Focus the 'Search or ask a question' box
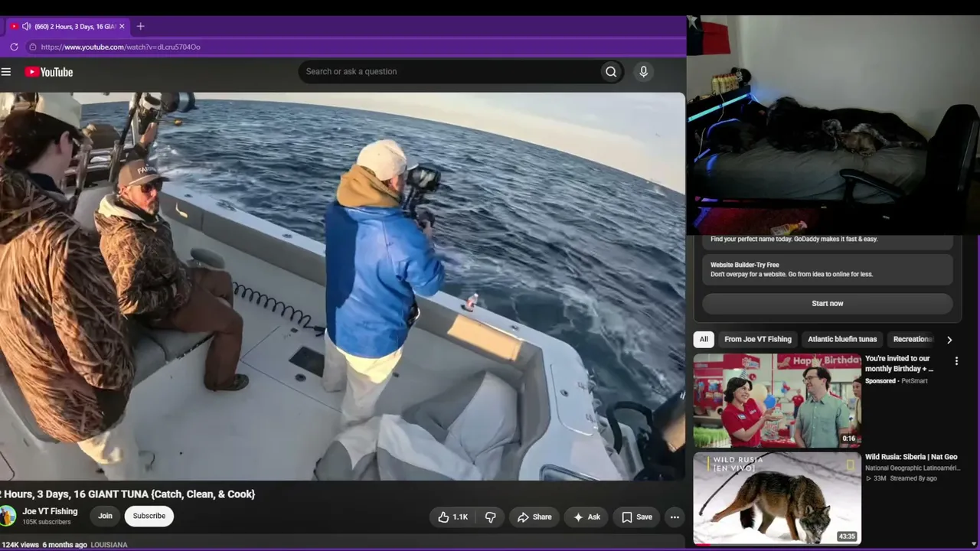980x551 pixels. point(449,72)
